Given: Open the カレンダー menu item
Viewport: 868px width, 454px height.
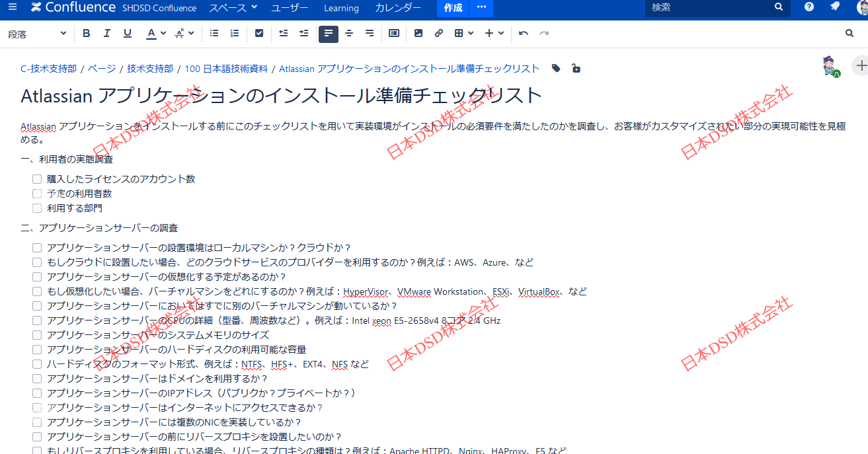Looking at the screenshot, I should tap(398, 8).
